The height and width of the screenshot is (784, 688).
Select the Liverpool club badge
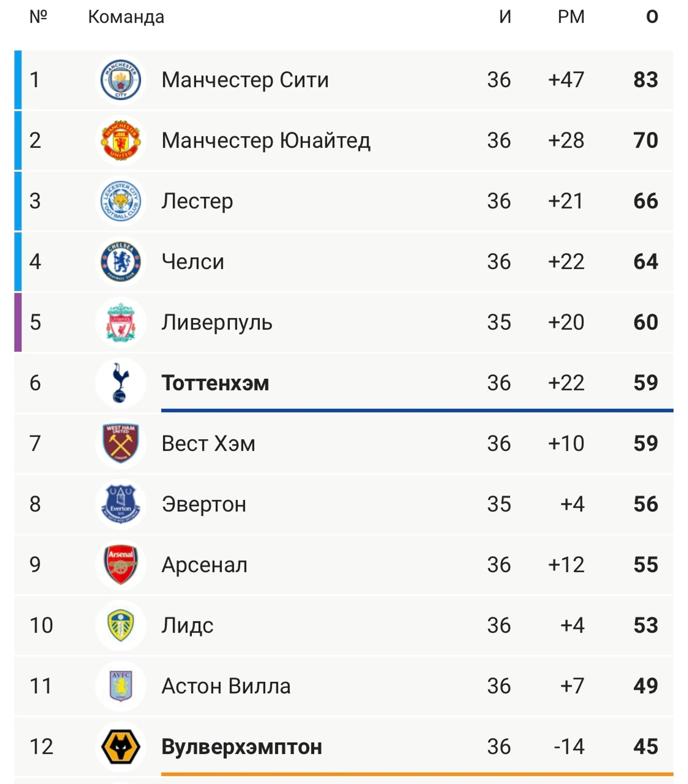click(x=121, y=322)
